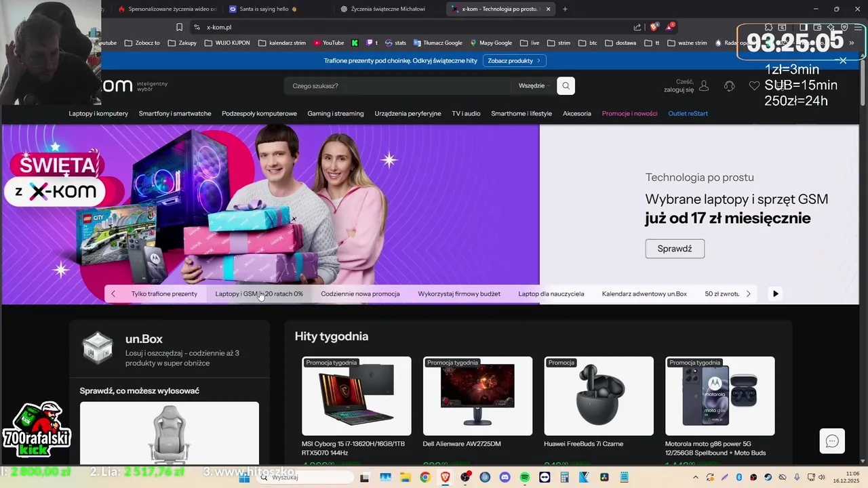Viewport: 868px width, 488px height.
Task: Open Windows Start button
Action: click(244, 477)
